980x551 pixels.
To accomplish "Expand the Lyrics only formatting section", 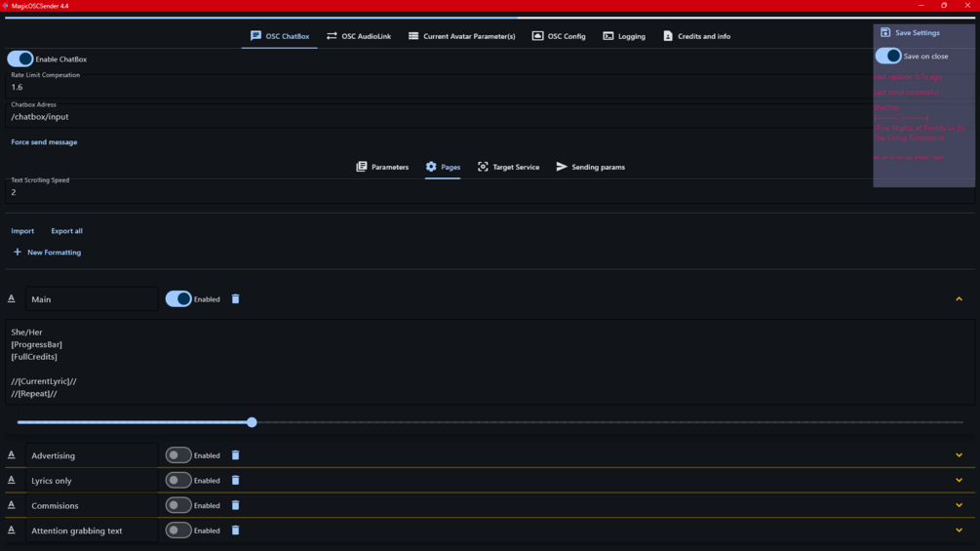I will coord(959,480).
